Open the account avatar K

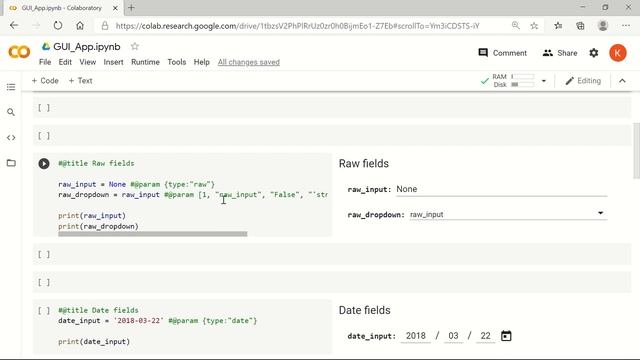coord(618,53)
